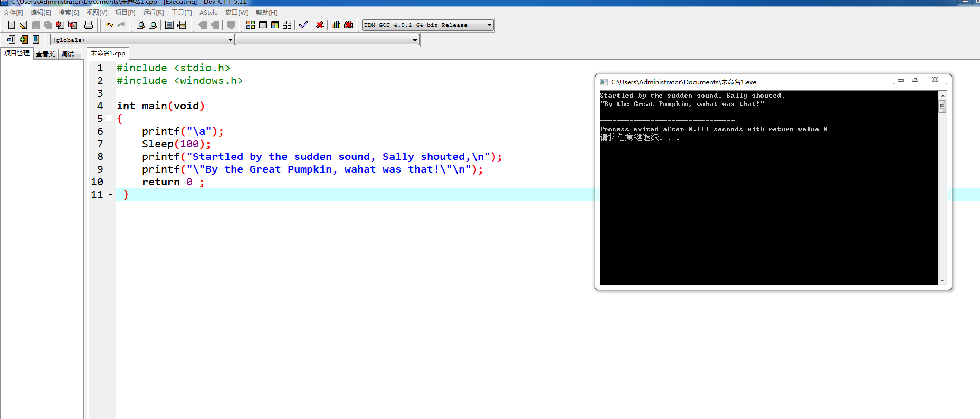Viewport: 980px width, 419px height.
Task: Open the AStyle menu
Action: click(208, 12)
